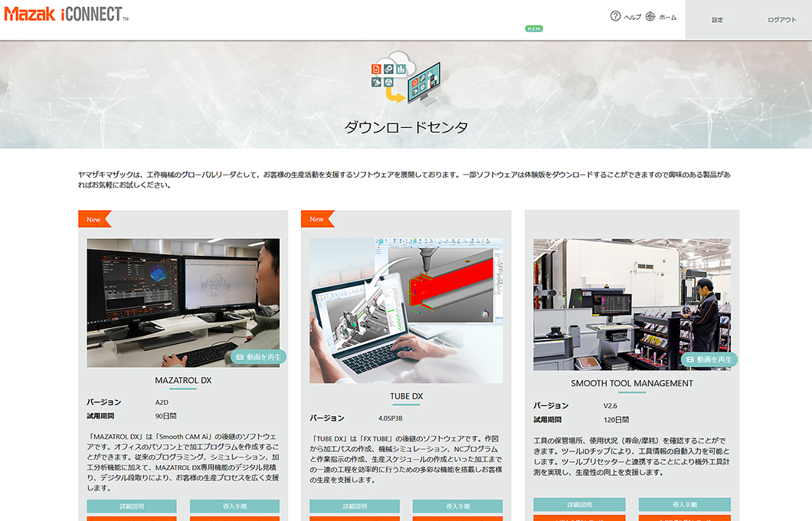Open the ヘルプ link in header
Screen dimensions: 812x521
click(x=632, y=17)
